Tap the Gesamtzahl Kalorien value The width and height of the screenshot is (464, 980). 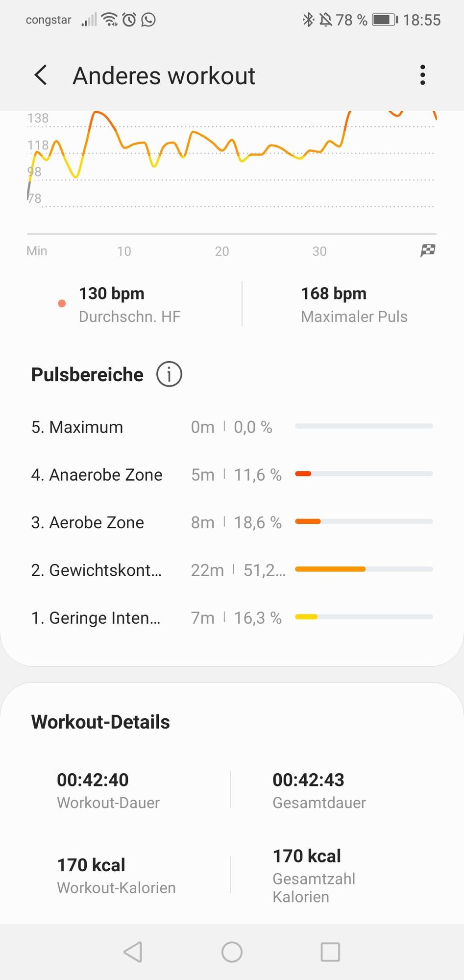(x=307, y=856)
